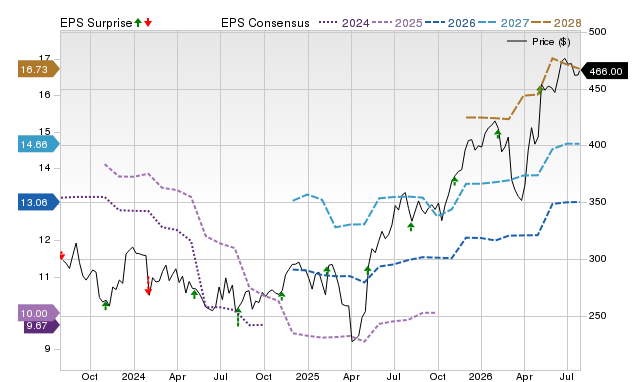This screenshot has height=382, width=640.
Task: Click the 350 price axis label
Action: 598,202
